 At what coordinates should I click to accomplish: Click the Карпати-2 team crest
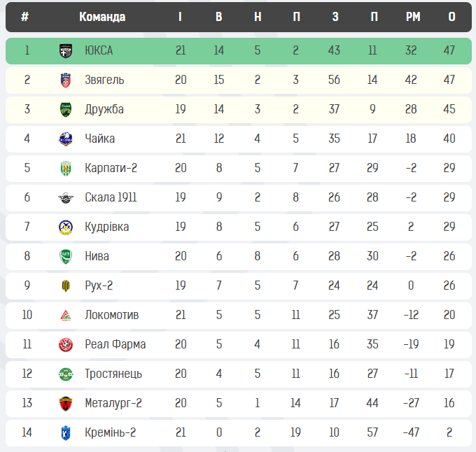(65, 168)
